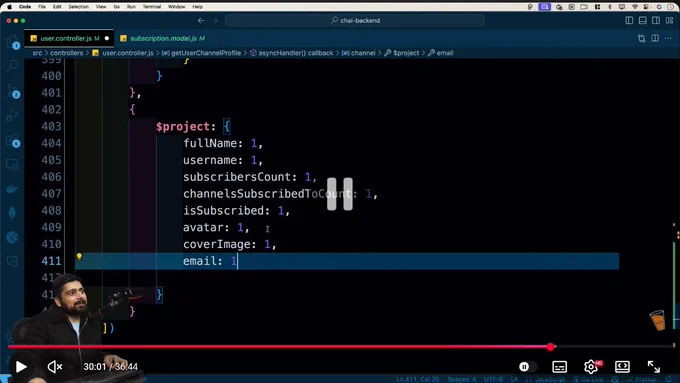The height and width of the screenshot is (383, 680).
Task: Open the Apple menu
Action: click(x=10, y=7)
